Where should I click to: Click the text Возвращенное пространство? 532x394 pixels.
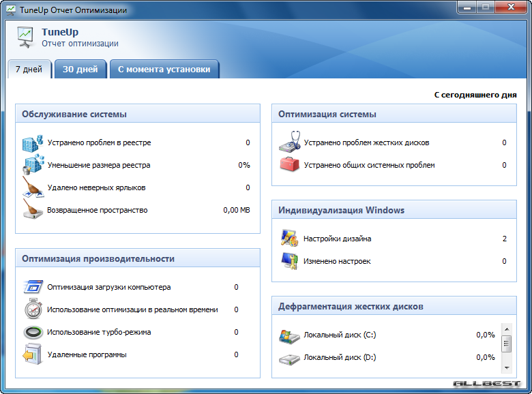click(x=98, y=210)
